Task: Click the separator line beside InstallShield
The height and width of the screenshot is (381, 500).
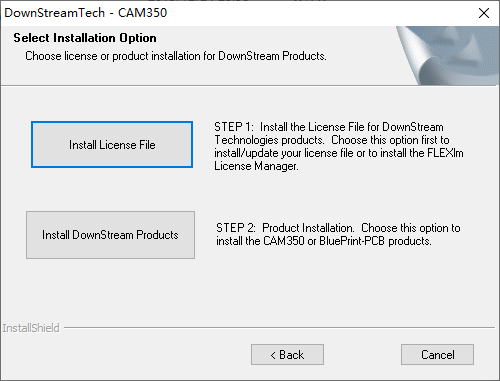Action: (279, 328)
